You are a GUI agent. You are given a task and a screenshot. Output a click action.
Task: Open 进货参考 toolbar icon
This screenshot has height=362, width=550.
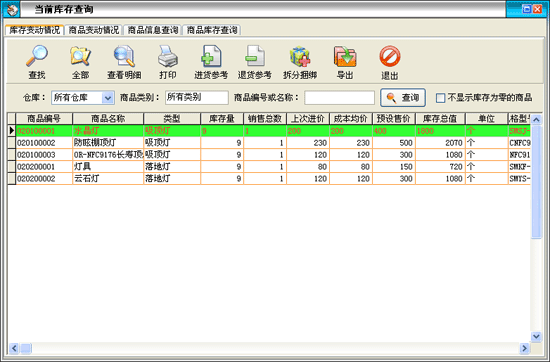pos(211,56)
